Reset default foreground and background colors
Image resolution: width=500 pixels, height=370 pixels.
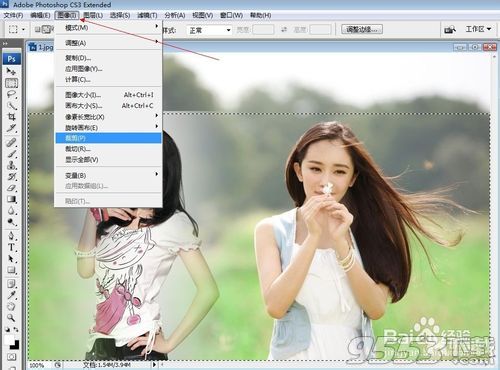tap(7, 329)
